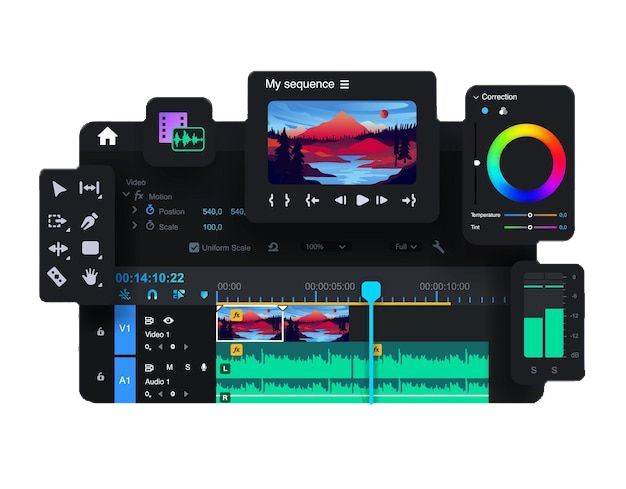The image size is (626, 489).
Task: Toggle the magnet snap icon in timeline
Action: pyautogui.click(x=152, y=295)
